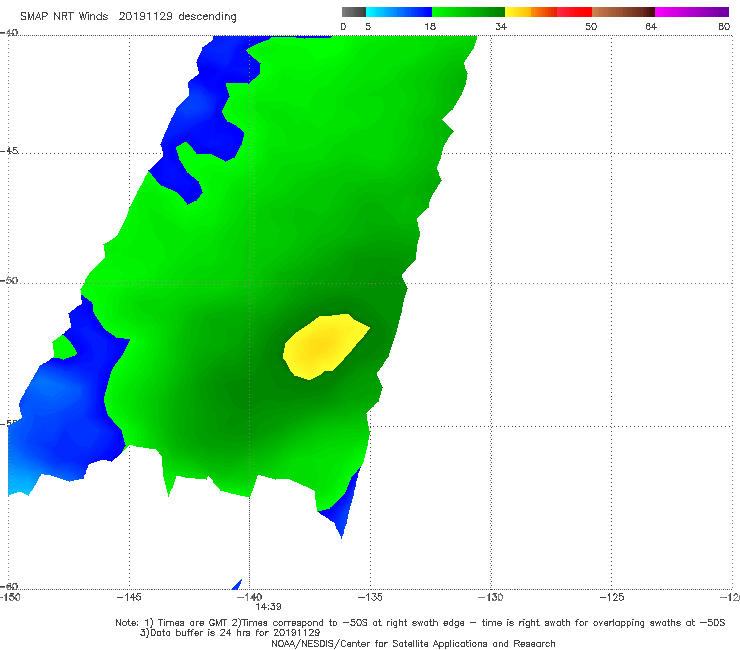Click the small green patch inside the western blue region
The height and width of the screenshot is (650, 740).
[63, 347]
